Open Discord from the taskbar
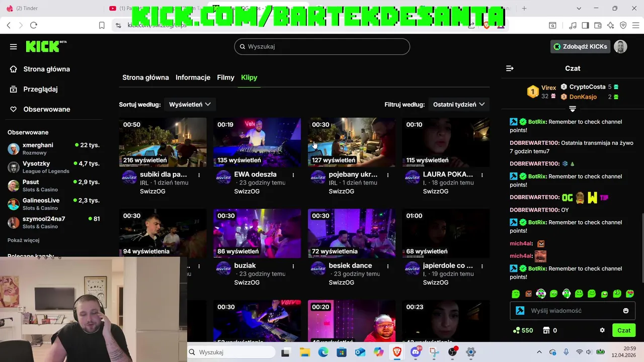 click(x=416, y=352)
